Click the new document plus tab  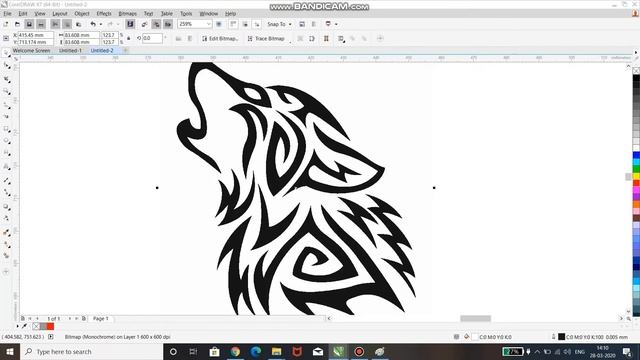[x=126, y=51]
